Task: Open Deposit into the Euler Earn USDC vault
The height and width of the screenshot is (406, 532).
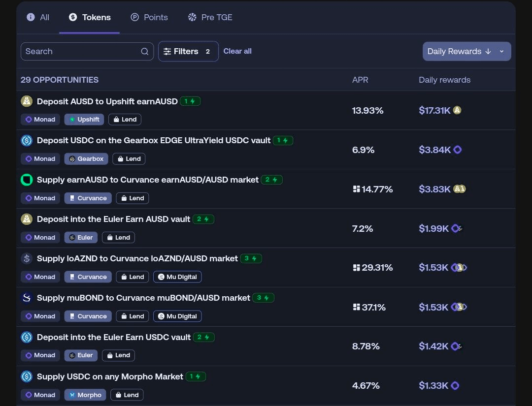Action: (x=113, y=337)
